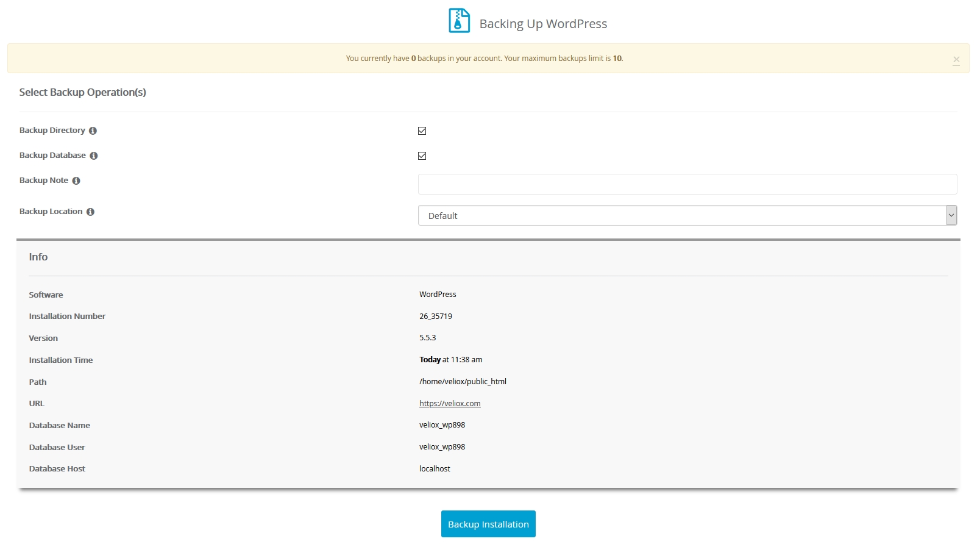The height and width of the screenshot is (544, 980).
Task: Click info icon beside Backup Note
Action: (x=76, y=181)
